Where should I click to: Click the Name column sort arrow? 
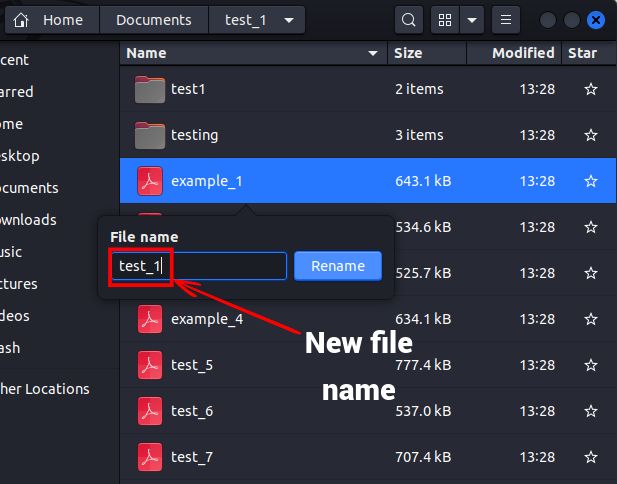[374, 53]
